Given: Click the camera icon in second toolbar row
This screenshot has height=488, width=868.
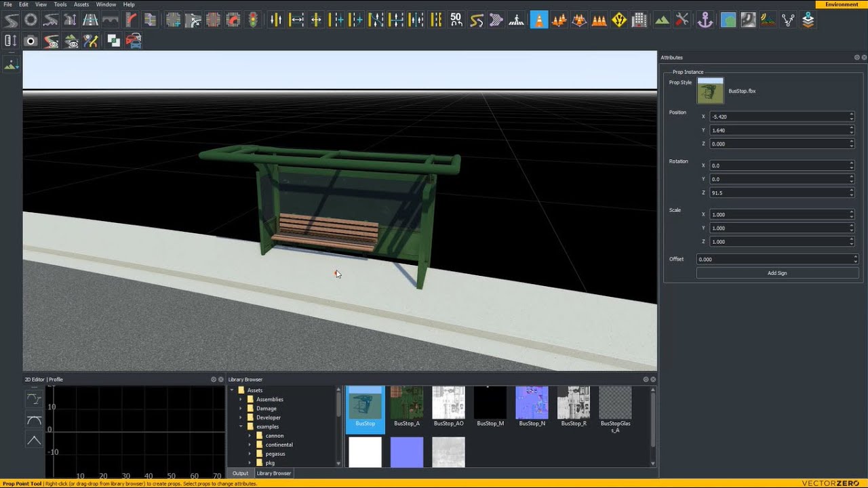Looking at the screenshot, I should click(x=31, y=41).
